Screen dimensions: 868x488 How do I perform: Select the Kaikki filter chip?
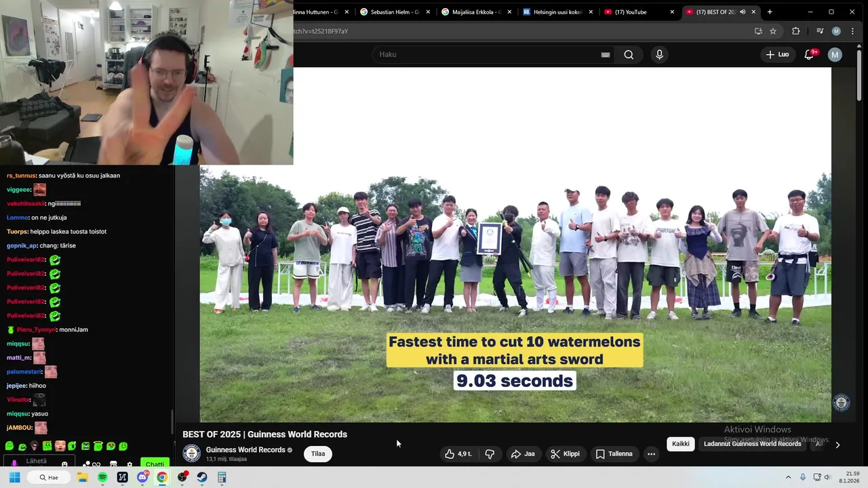pyautogui.click(x=680, y=444)
